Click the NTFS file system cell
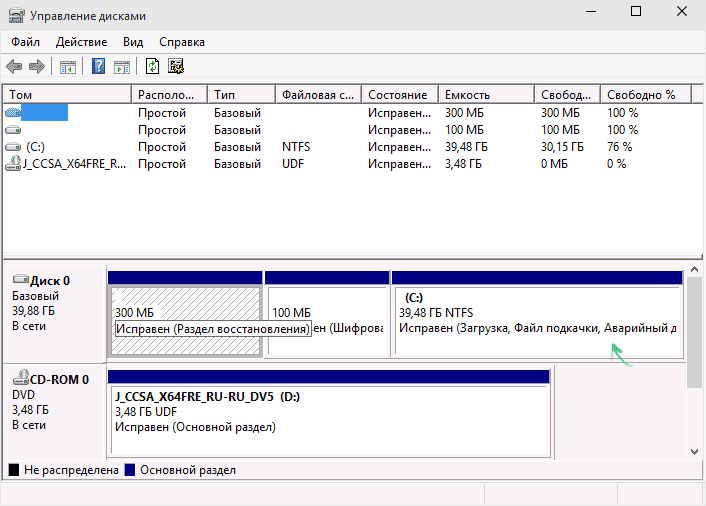Screen dimensions: 706x506 (296, 147)
